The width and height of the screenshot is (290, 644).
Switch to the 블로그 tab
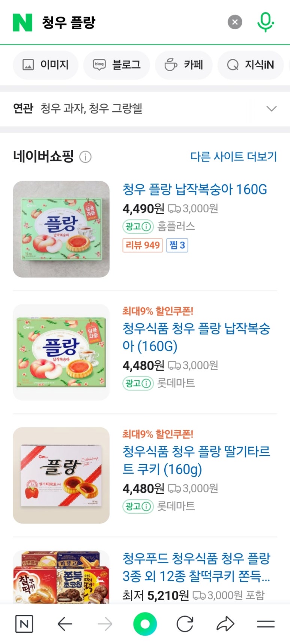point(117,65)
